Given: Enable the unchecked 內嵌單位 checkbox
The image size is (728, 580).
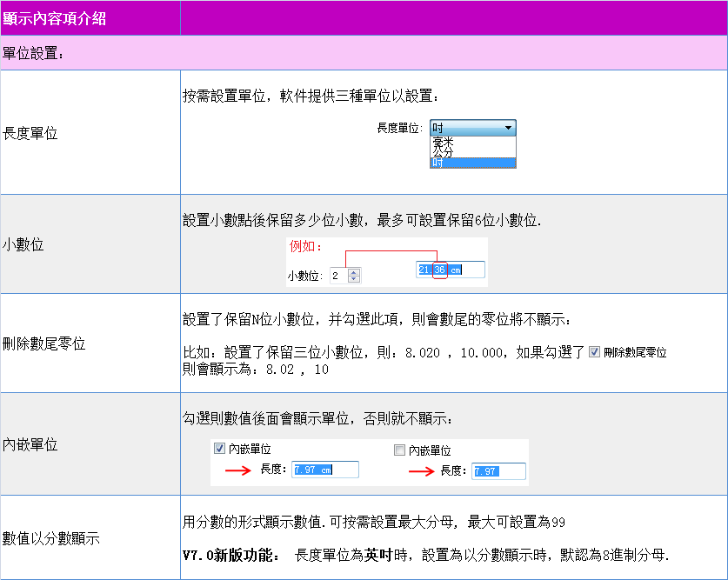Looking at the screenshot, I should pos(400,450).
